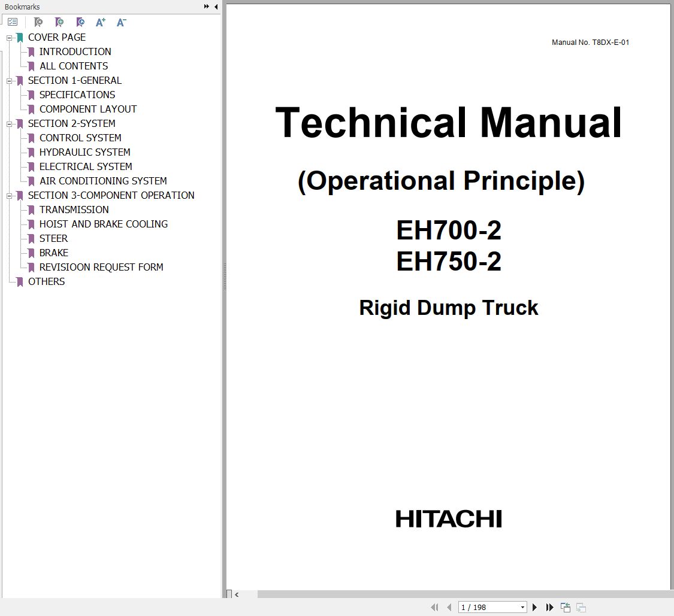Go to the first page
The width and height of the screenshot is (674, 616).
click(x=434, y=607)
